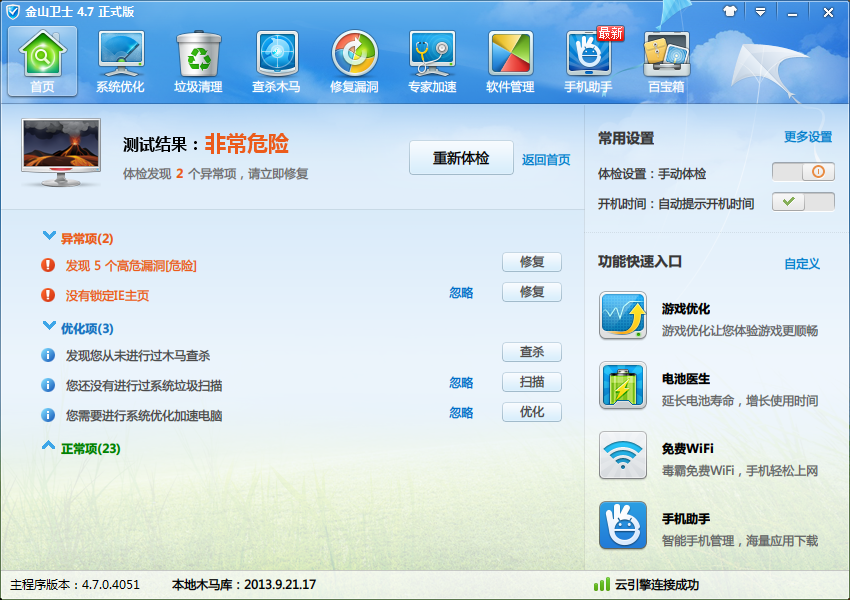Image resolution: width=850 pixels, height=600 pixels.
Task: Click 修复 for 高危漏洞 item
Action: [x=532, y=262]
